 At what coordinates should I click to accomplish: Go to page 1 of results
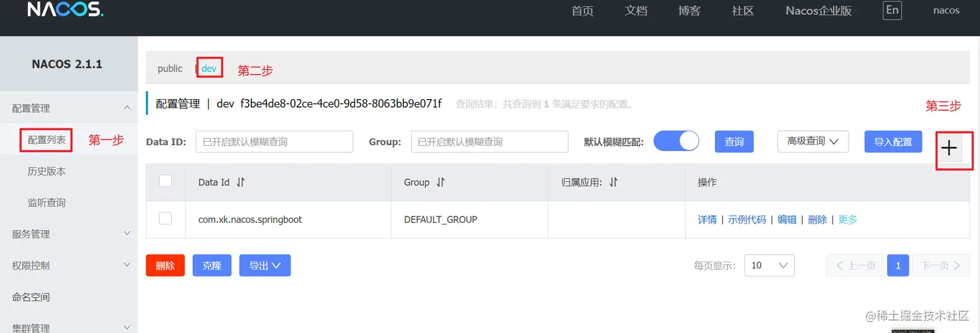(898, 266)
